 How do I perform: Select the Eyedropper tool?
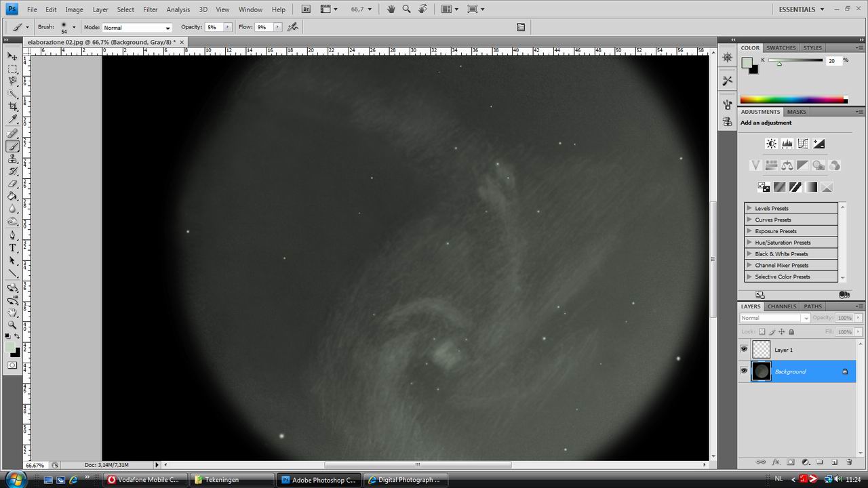pyautogui.click(x=12, y=120)
